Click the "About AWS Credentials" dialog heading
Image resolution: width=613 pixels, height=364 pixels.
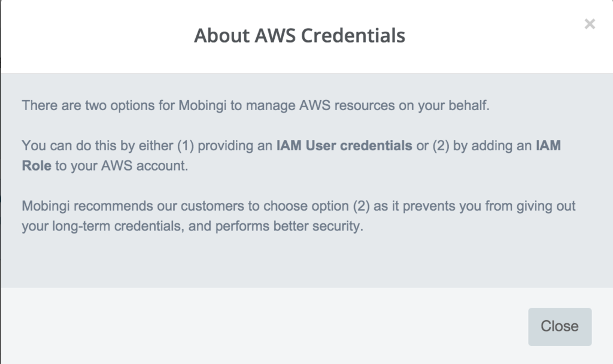(x=299, y=35)
